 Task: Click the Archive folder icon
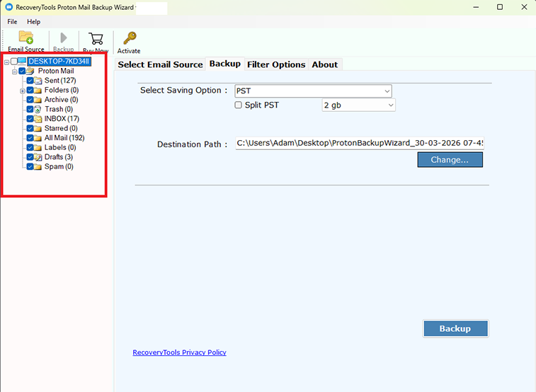(38, 100)
